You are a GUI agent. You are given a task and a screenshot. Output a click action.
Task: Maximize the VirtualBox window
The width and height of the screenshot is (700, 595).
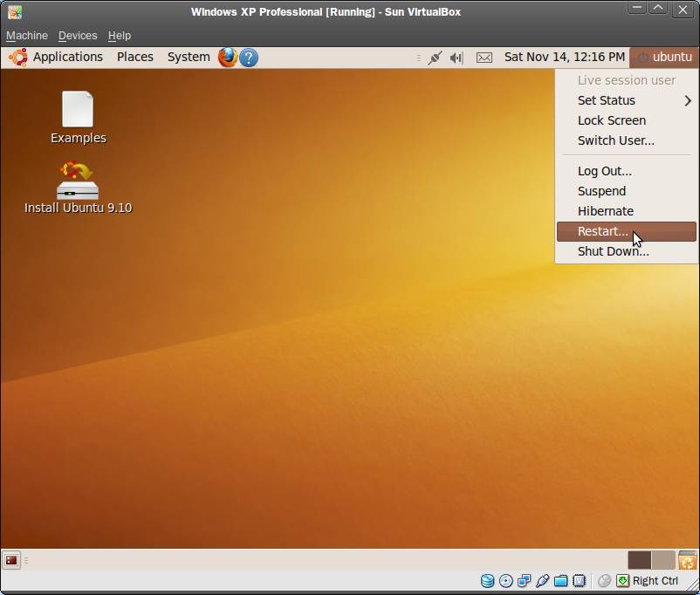tap(658, 8)
